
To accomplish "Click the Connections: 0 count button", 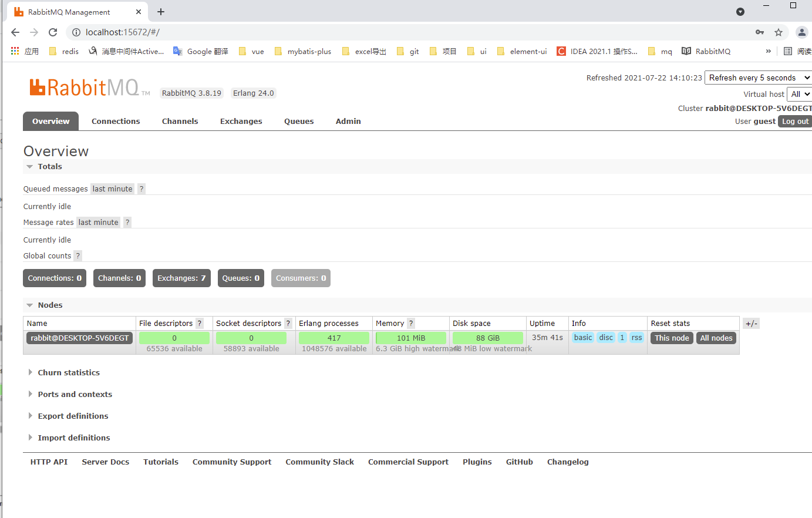I will pos(55,278).
